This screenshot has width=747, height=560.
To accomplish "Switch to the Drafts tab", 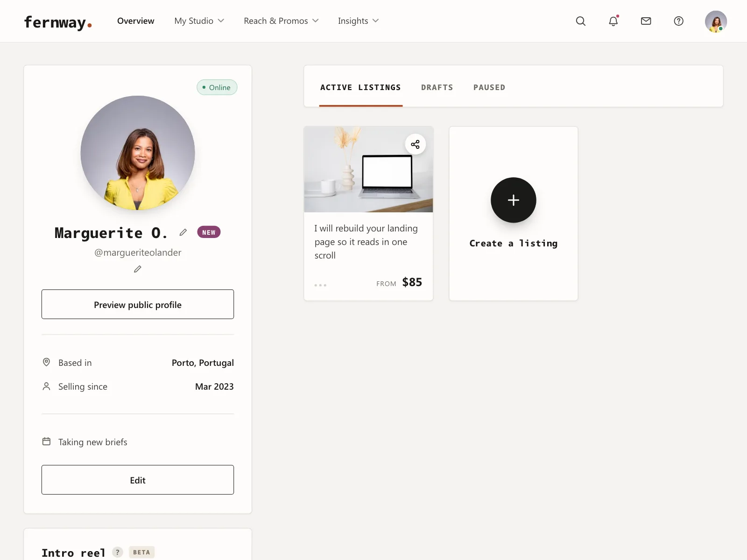I will point(437,87).
